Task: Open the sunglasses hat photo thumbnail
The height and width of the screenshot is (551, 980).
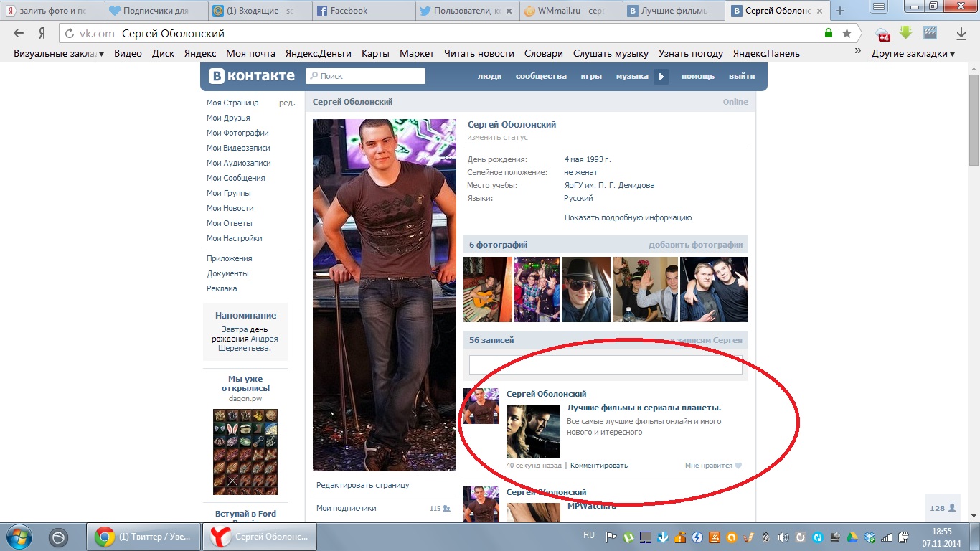Action: (585, 290)
